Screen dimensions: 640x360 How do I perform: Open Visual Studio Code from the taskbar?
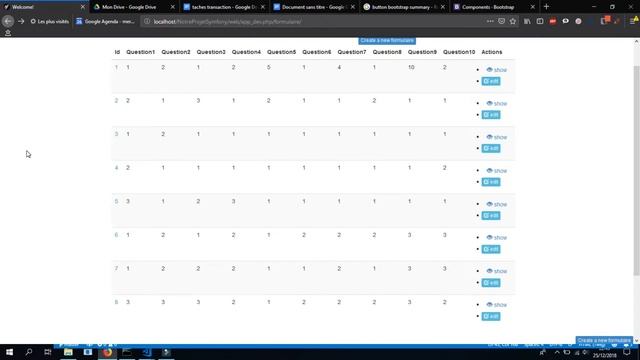point(147,352)
